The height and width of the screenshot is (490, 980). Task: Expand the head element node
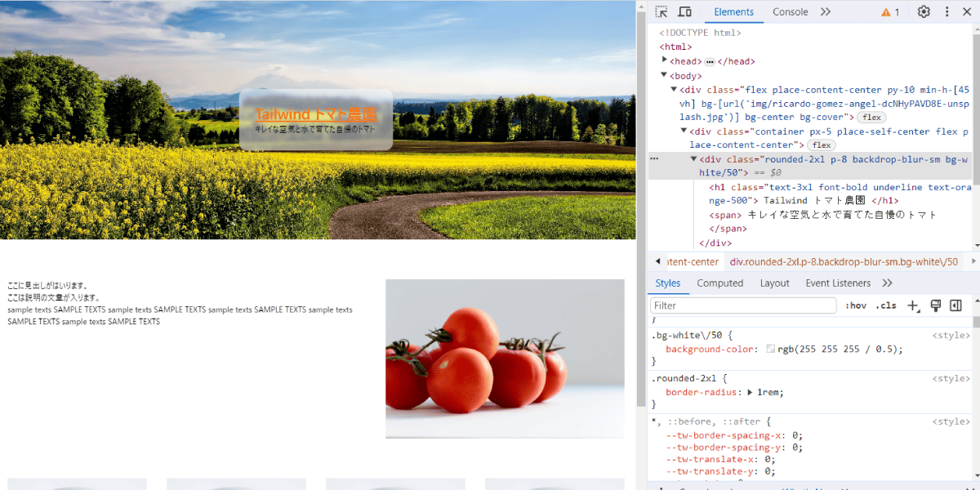pyautogui.click(x=665, y=60)
